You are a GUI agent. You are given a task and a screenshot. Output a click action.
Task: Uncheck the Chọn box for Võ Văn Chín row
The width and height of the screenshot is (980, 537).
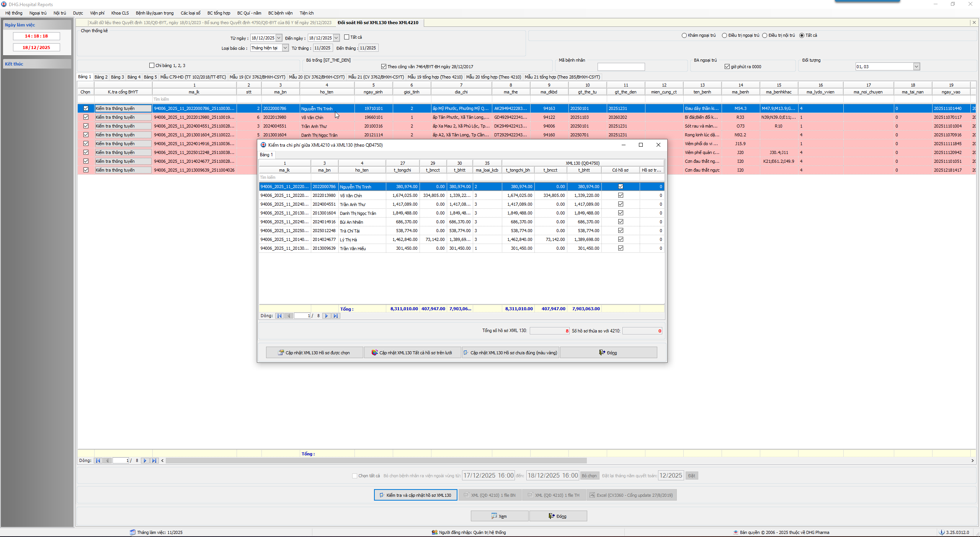86,117
